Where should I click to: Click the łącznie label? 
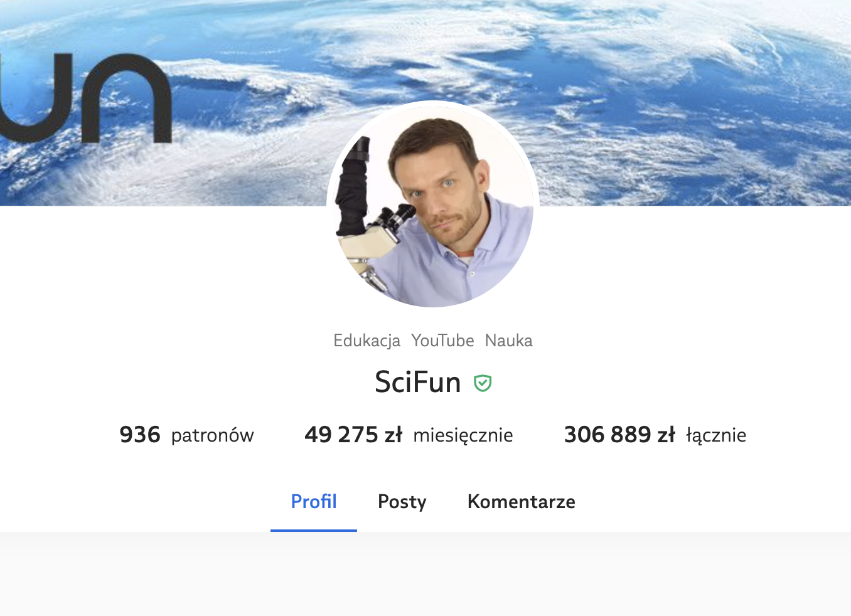[x=716, y=435]
